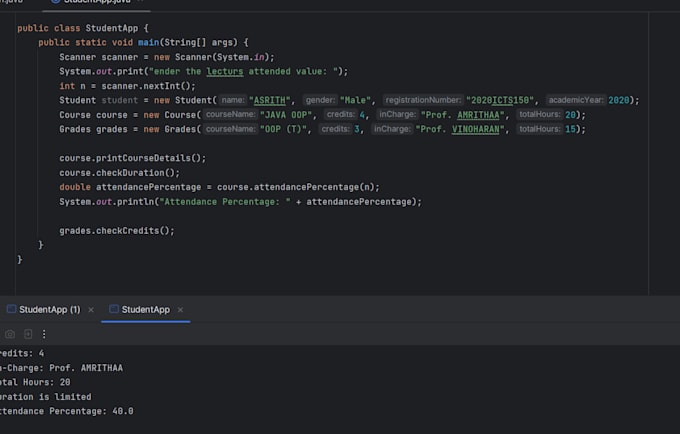Click the academicYear parameter hint

[575, 100]
